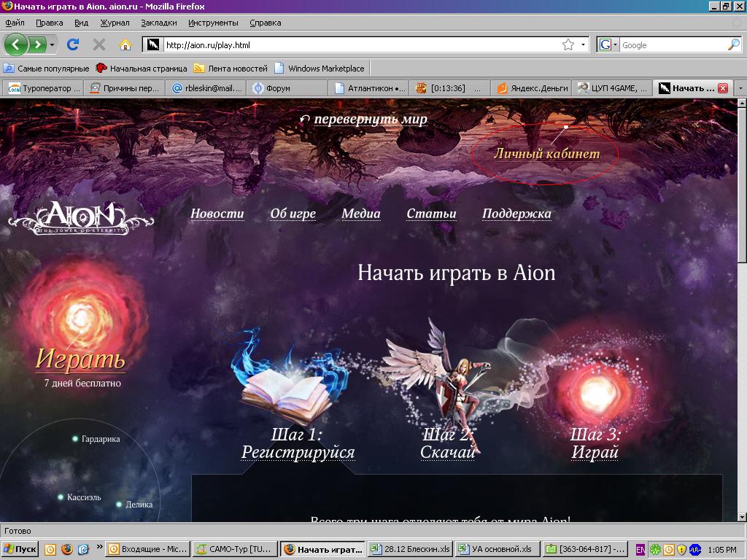Image resolution: width=747 pixels, height=560 pixels.
Task: Open the Личный кабинет link
Action: click(546, 154)
